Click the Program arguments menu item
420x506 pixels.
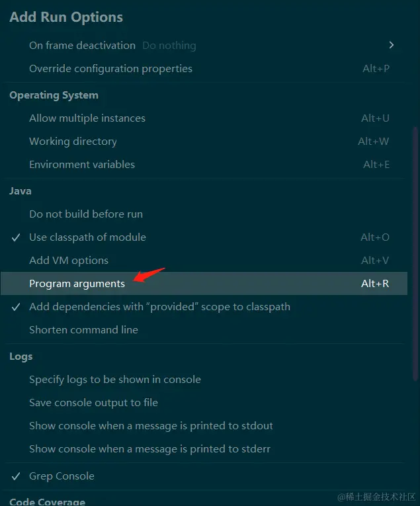(77, 284)
